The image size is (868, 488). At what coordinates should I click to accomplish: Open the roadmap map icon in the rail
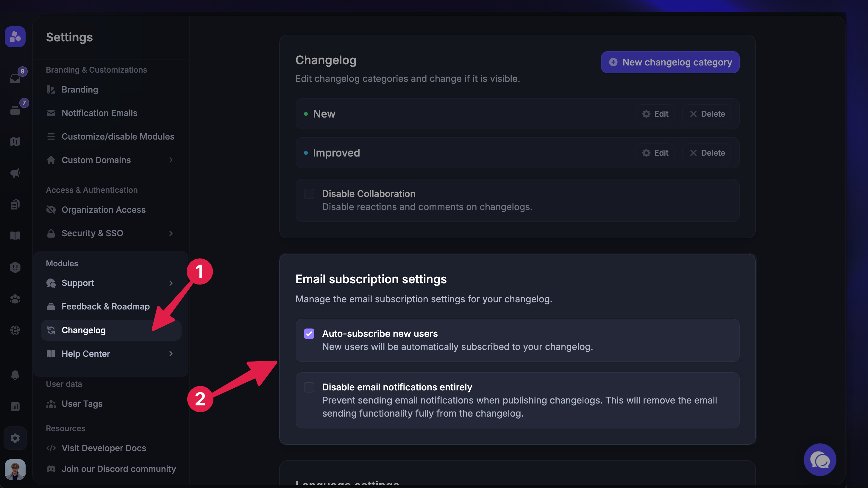pos(15,141)
